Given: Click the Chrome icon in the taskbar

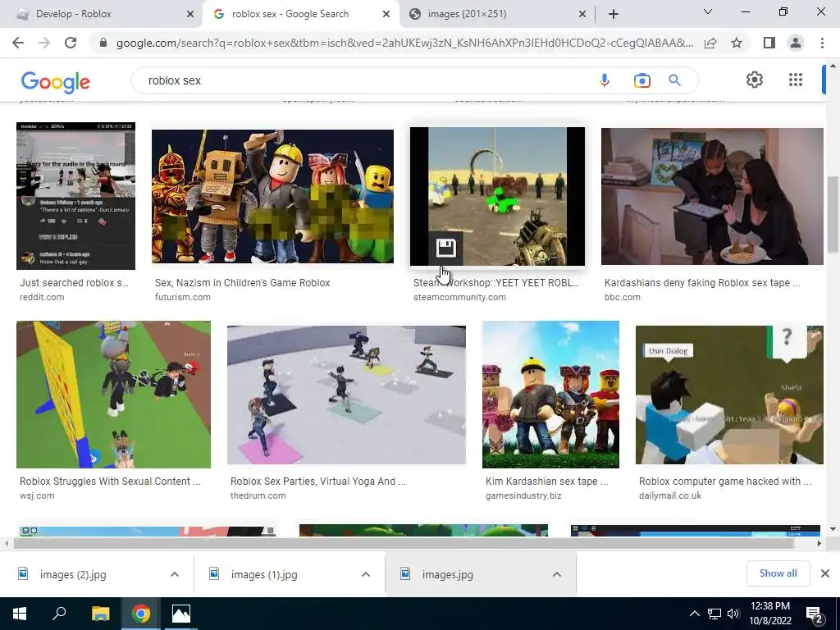Looking at the screenshot, I should point(141,614).
